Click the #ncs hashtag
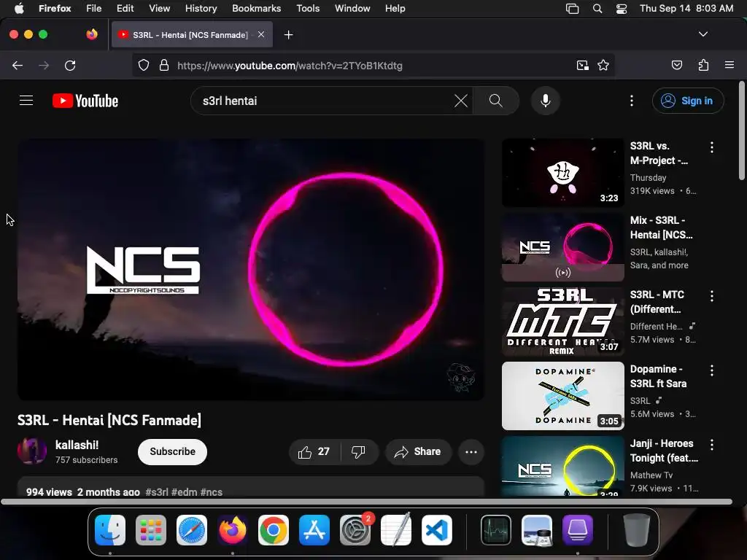This screenshot has height=560, width=747. tap(212, 492)
